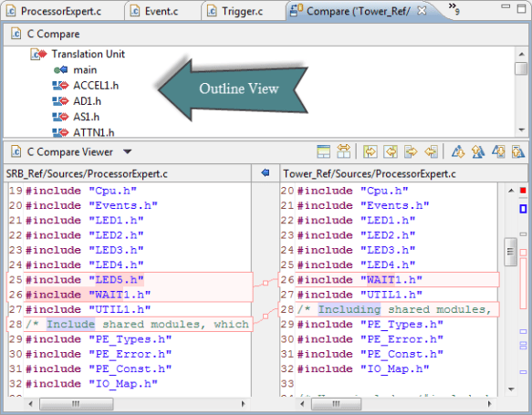Click the outline view's vertical scrollbar thumb
The height and width of the screenshot is (415, 532).
tap(520, 67)
